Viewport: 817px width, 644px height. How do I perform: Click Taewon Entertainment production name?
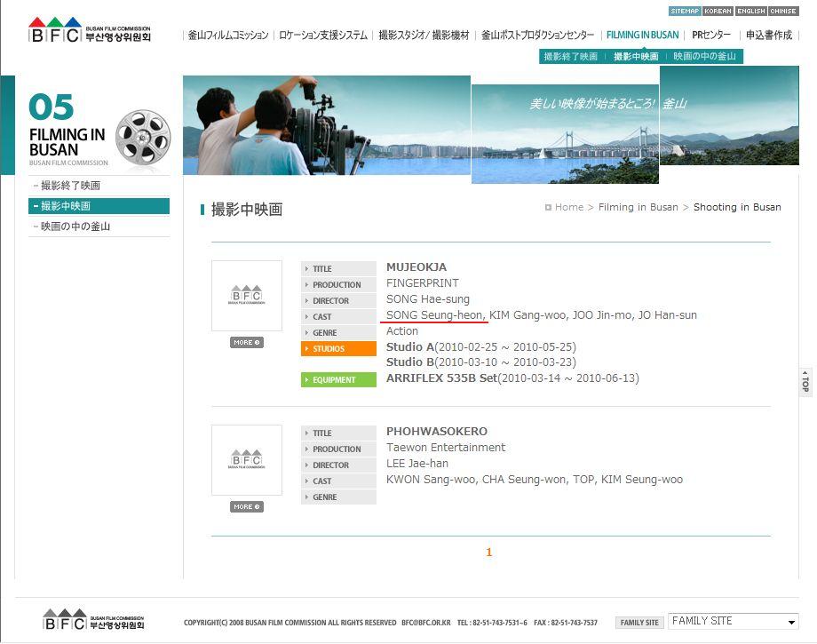click(x=446, y=448)
